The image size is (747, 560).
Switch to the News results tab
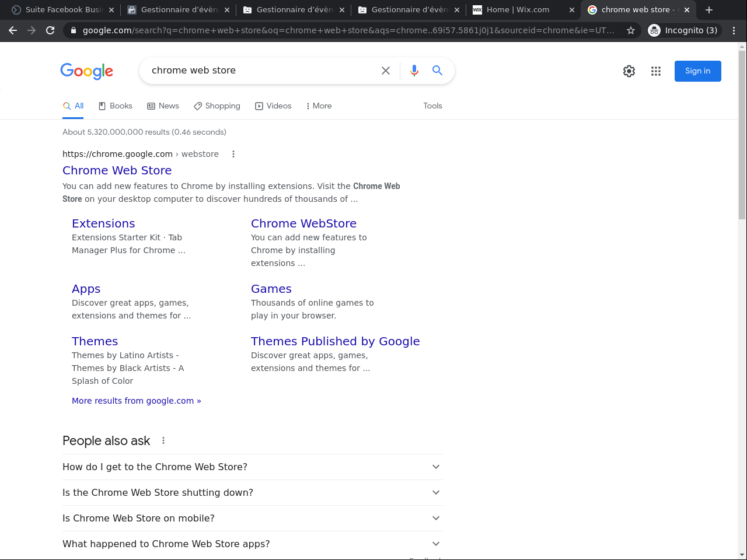tap(163, 106)
